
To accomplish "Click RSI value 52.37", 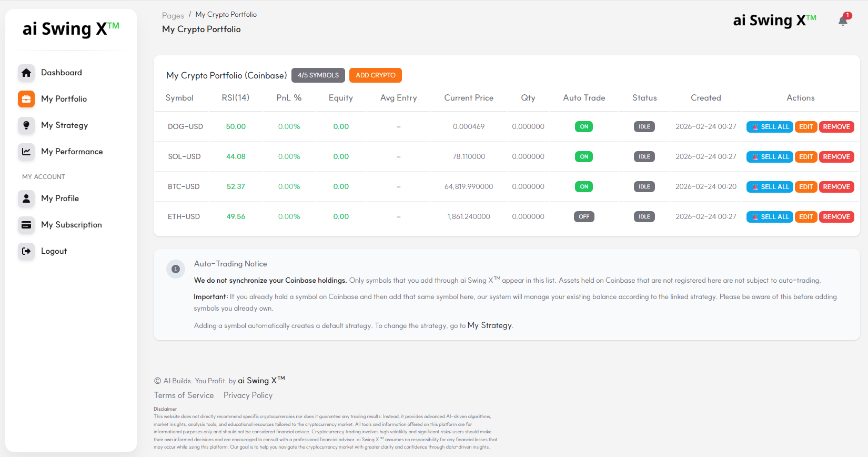I will 236,187.
